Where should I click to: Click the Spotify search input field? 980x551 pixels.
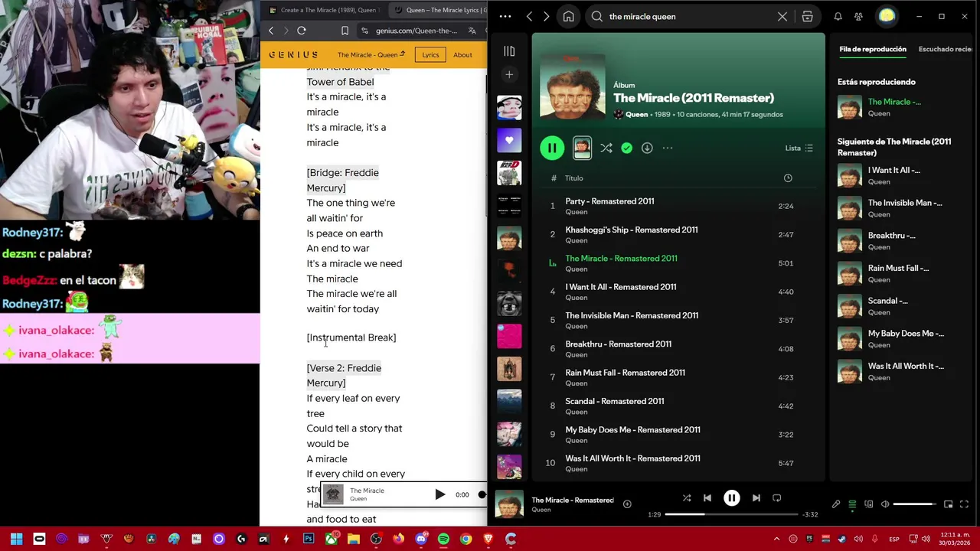coord(689,16)
